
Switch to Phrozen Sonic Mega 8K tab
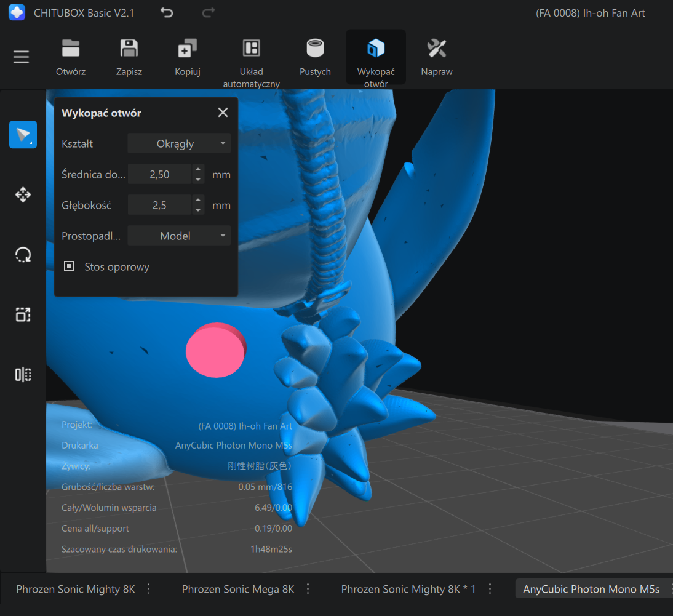[238, 589]
